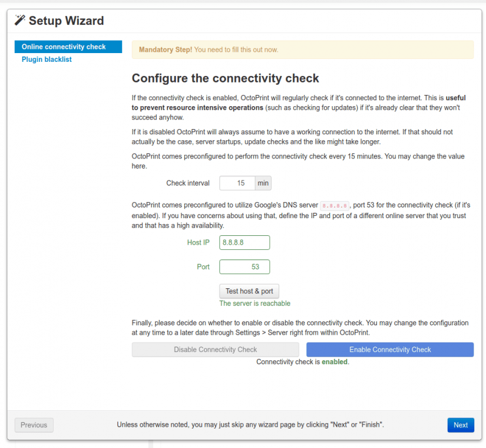486x448 pixels.
Task: Click "The server is reachable" status message
Action: click(x=254, y=304)
